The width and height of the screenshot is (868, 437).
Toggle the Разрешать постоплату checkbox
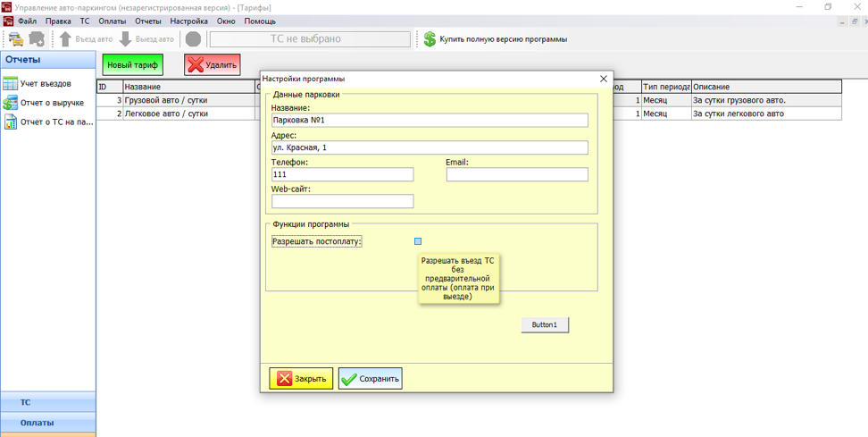(x=418, y=241)
